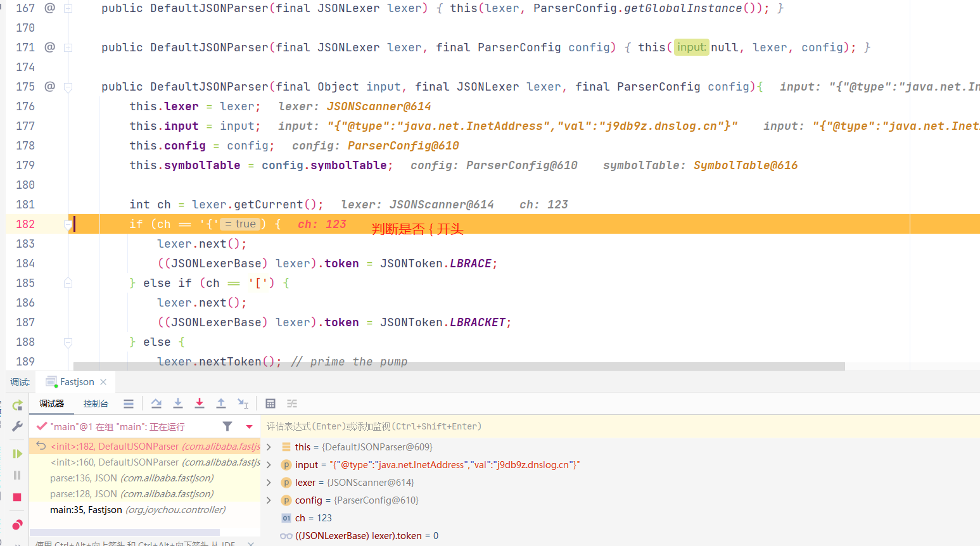Stop the debug session
Screen dimensions: 980x546
pyautogui.click(x=17, y=497)
